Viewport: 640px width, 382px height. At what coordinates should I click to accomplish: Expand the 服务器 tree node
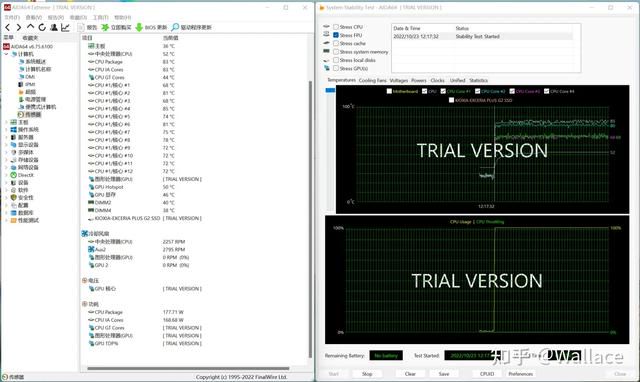click(x=6, y=138)
